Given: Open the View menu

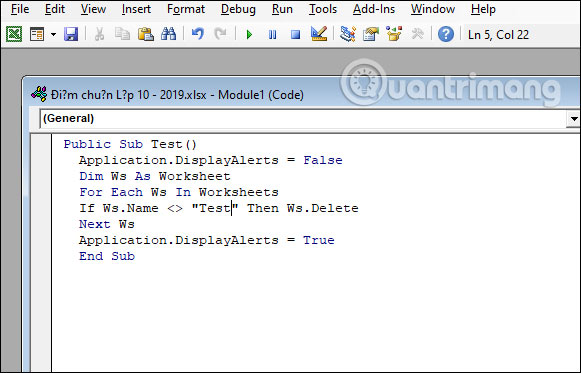Looking at the screenshot, I should click(x=93, y=9).
